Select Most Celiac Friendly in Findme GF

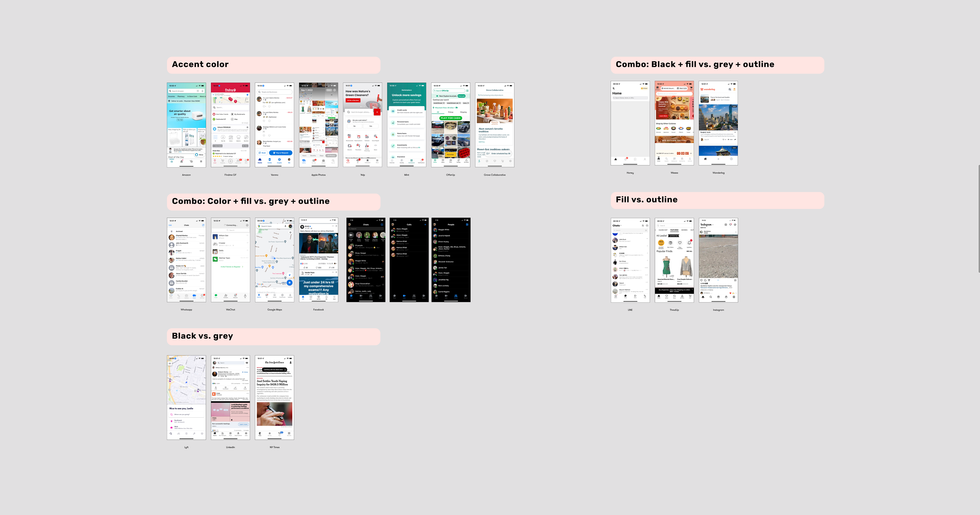coord(215,114)
